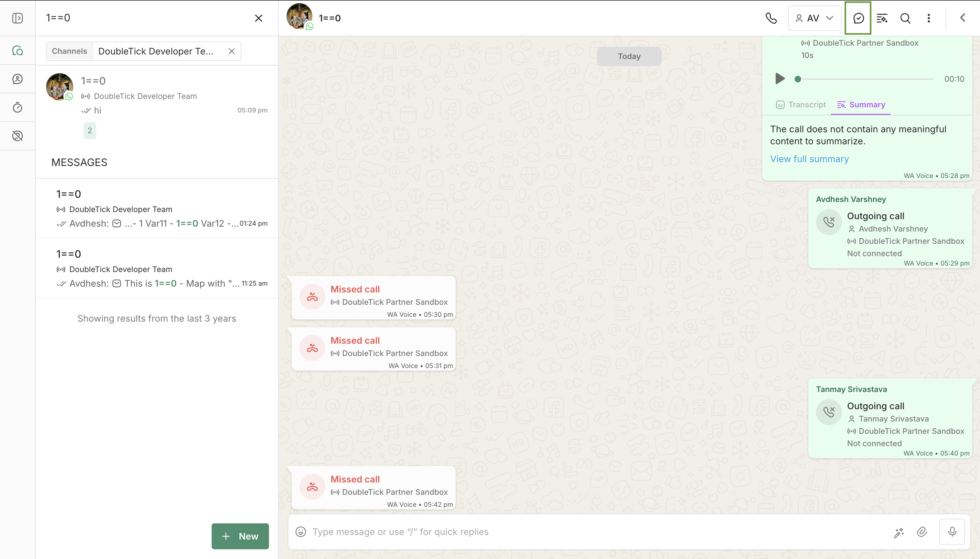This screenshot has height=559, width=980.
Task: Play the 10s call recording
Action: click(779, 79)
